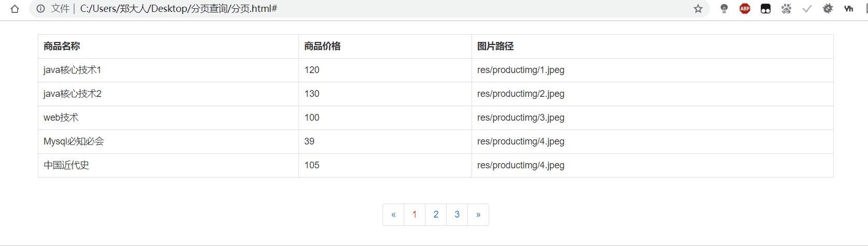
Task: Click the checkmark extension icon
Action: click(807, 9)
